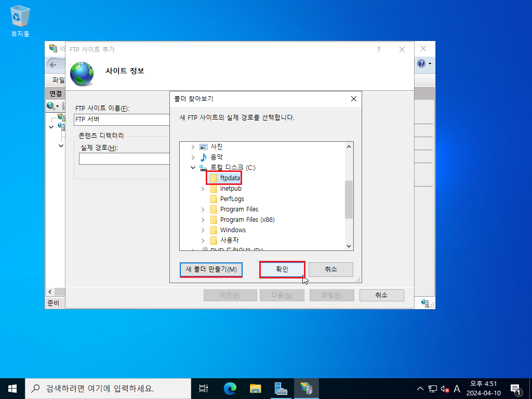Expand the inetpub folder node
The width and height of the screenshot is (532, 399).
[x=203, y=189]
